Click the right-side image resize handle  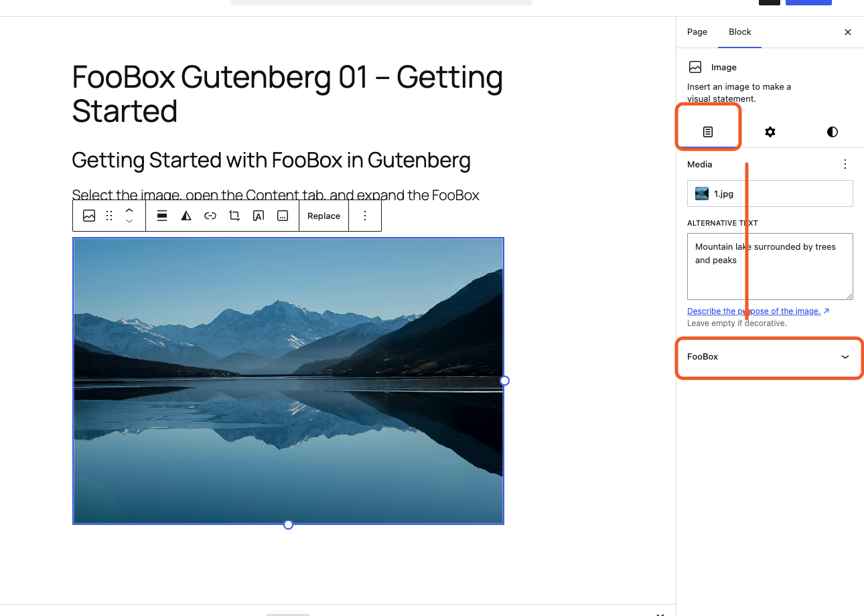pos(505,380)
